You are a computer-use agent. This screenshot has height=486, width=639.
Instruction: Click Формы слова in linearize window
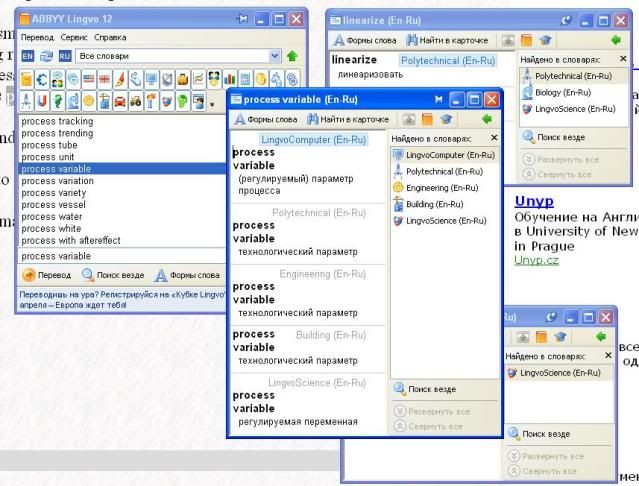(x=365, y=40)
